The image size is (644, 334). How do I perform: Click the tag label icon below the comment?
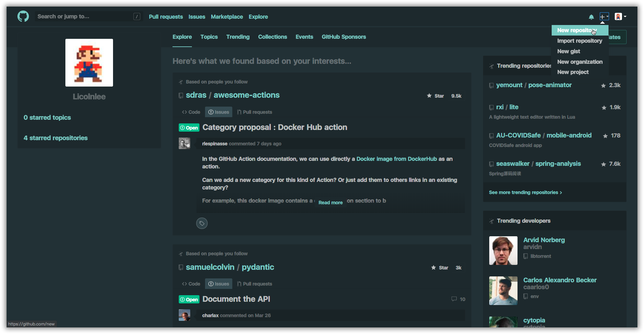202,223
